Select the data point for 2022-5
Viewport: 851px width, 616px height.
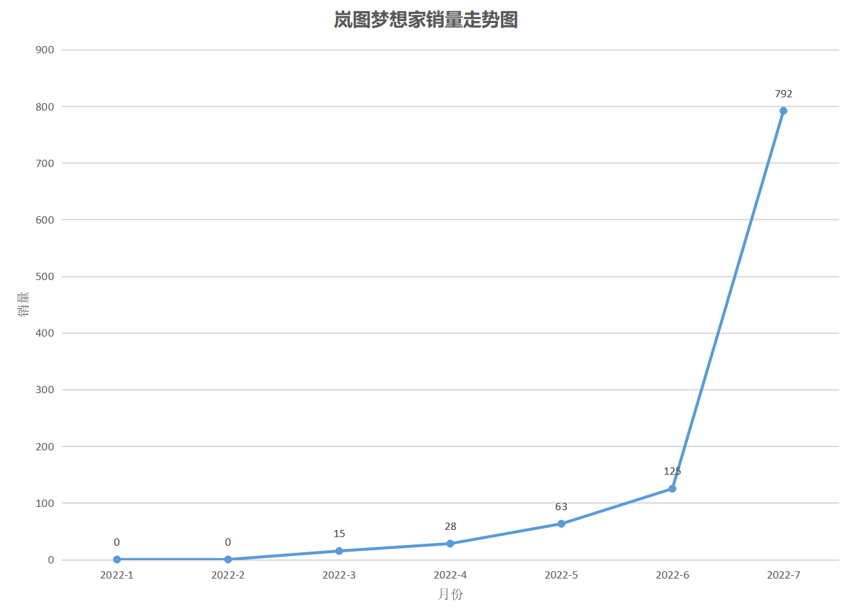click(x=561, y=524)
